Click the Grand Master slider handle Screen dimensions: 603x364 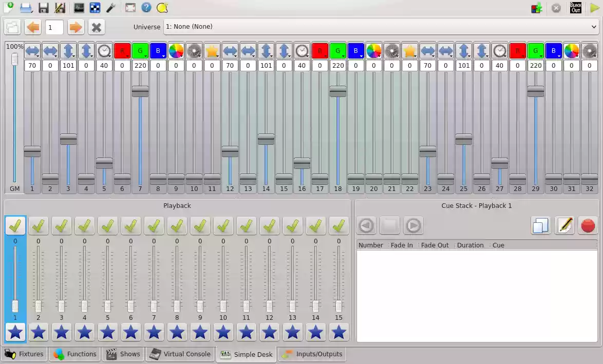point(14,59)
